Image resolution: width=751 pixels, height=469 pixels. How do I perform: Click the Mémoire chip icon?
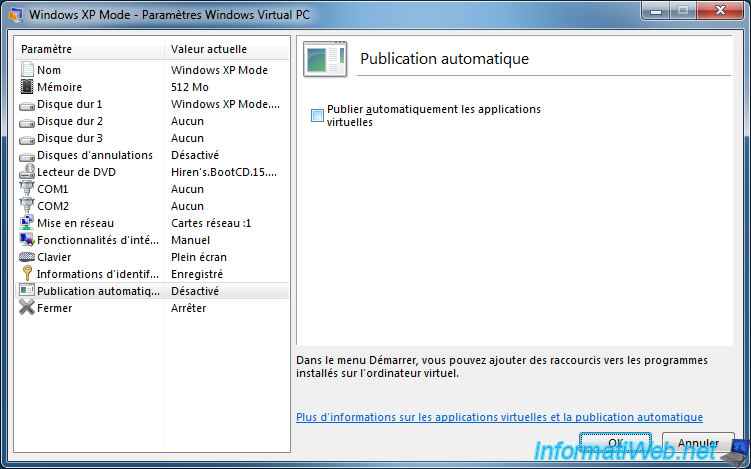click(27, 87)
